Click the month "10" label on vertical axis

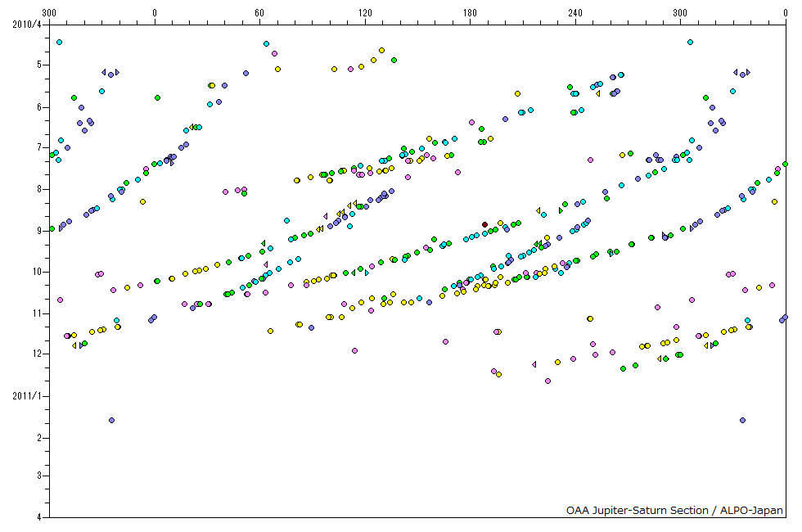(38, 272)
